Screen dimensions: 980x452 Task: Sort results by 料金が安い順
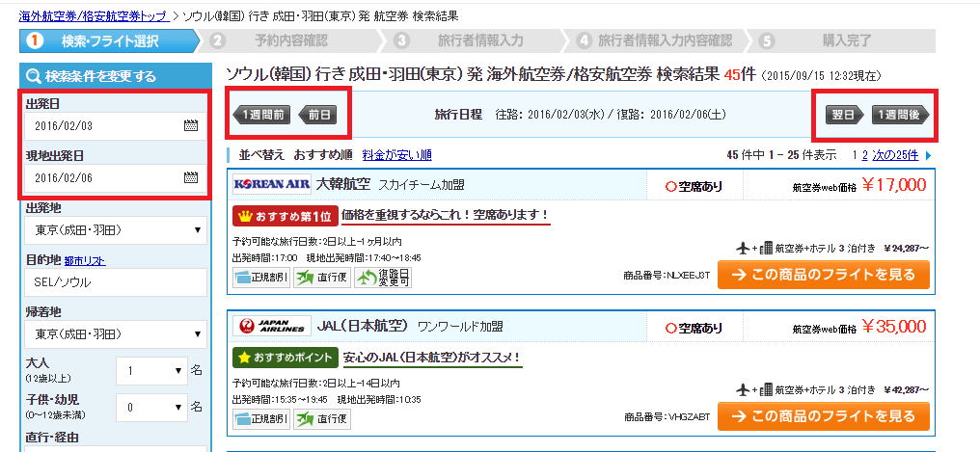click(x=396, y=155)
